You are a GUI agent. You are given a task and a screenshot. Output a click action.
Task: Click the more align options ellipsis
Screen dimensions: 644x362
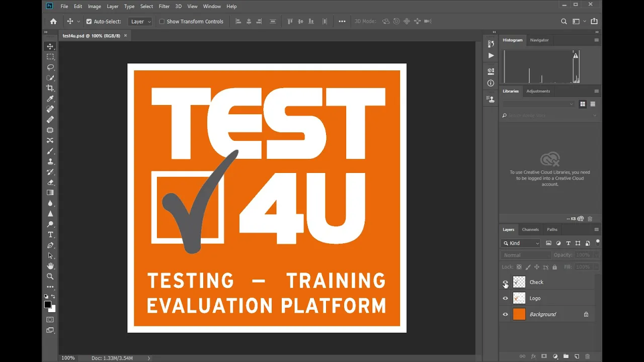click(342, 21)
